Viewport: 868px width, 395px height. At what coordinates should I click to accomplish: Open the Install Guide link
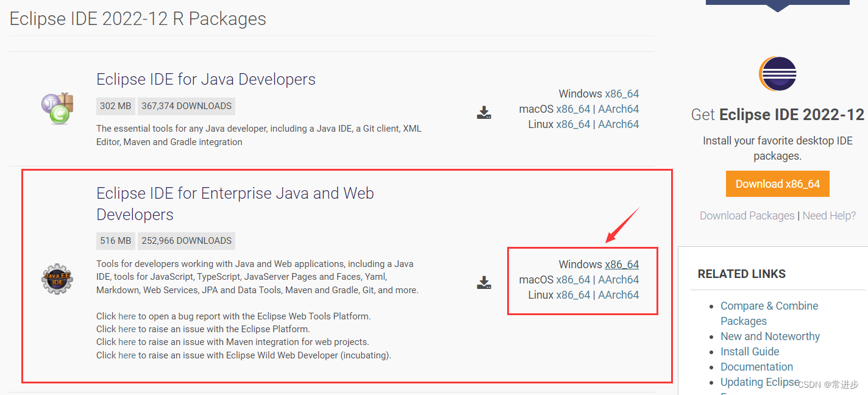click(x=750, y=352)
